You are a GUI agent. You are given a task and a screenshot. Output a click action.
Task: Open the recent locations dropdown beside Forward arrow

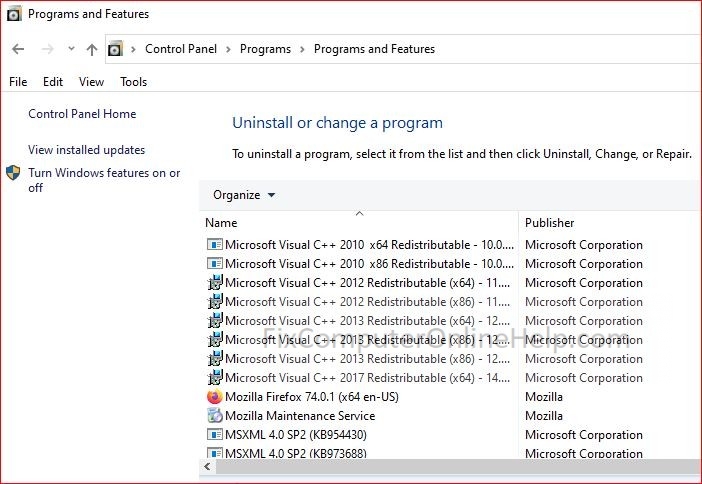point(71,48)
